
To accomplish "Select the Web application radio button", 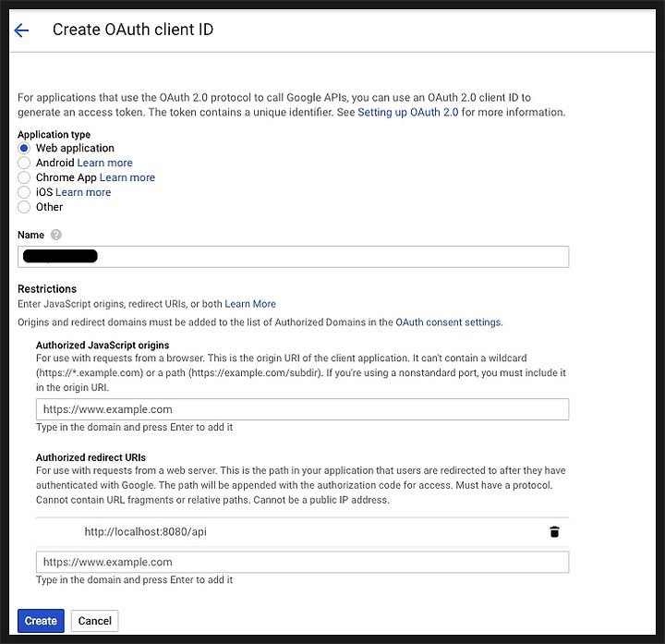I will coord(24,148).
